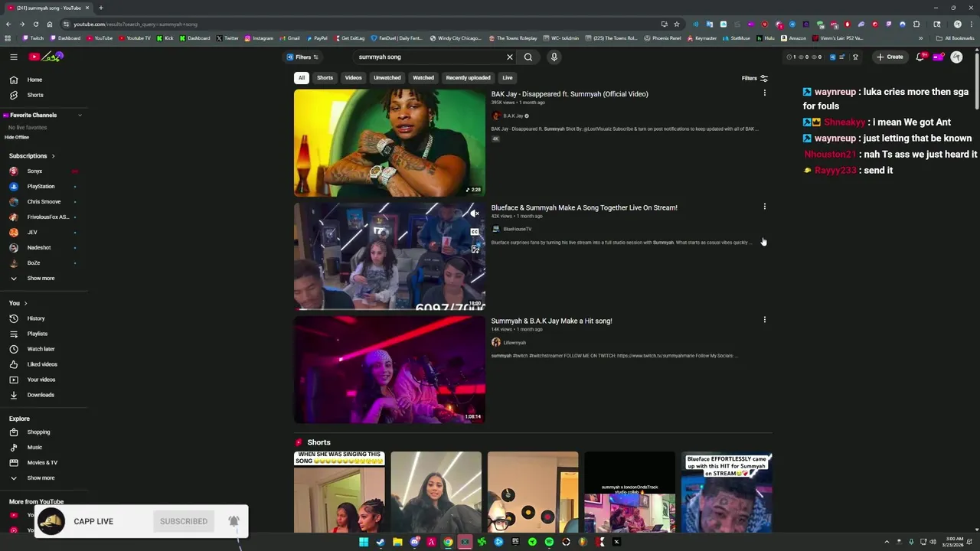Open the Filters pill left of search box

click(302, 57)
